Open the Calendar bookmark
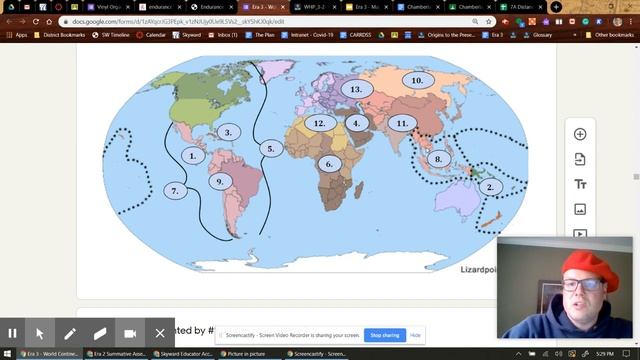This screenshot has width=640, height=360. click(x=151, y=35)
